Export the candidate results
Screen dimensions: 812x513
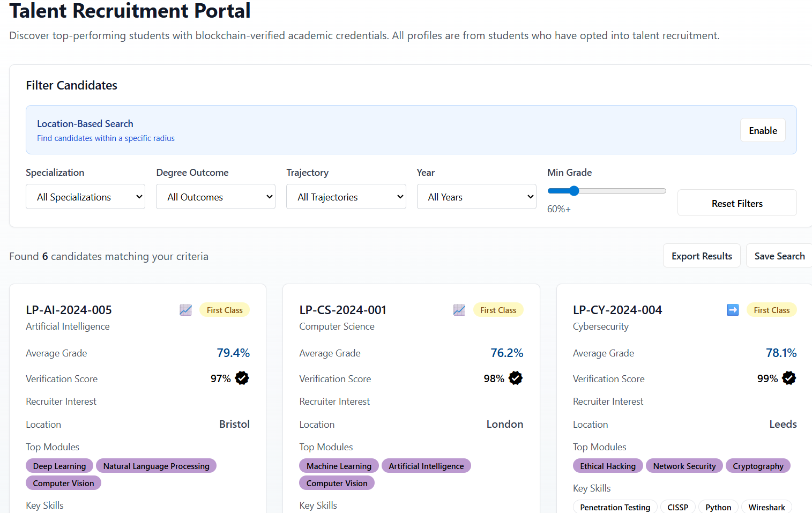pyautogui.click(x=701, y=256)
